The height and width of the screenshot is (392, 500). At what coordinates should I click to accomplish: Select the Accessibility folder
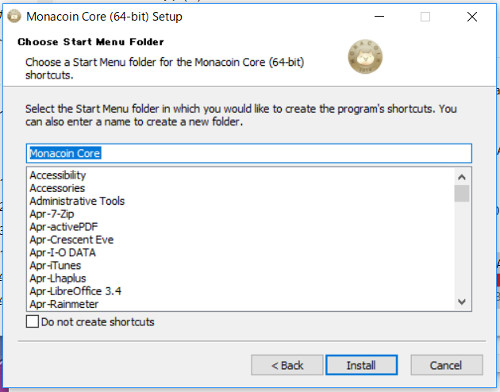[58, 175]
